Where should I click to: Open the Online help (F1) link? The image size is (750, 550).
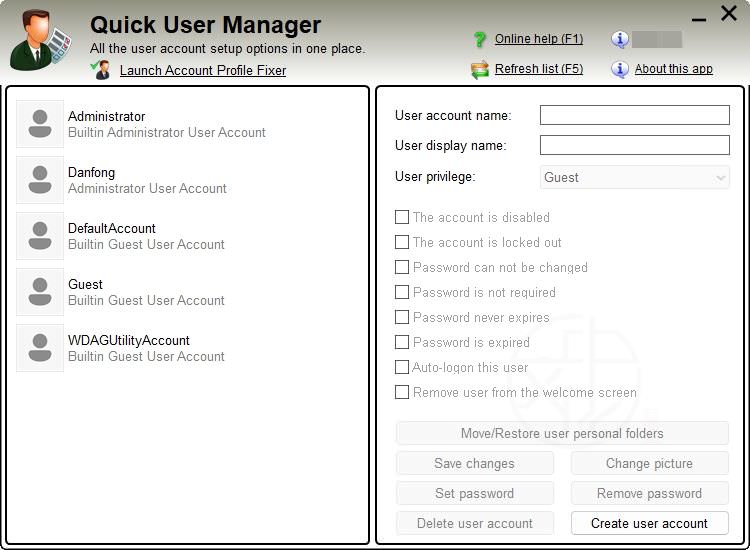[538, 40]
